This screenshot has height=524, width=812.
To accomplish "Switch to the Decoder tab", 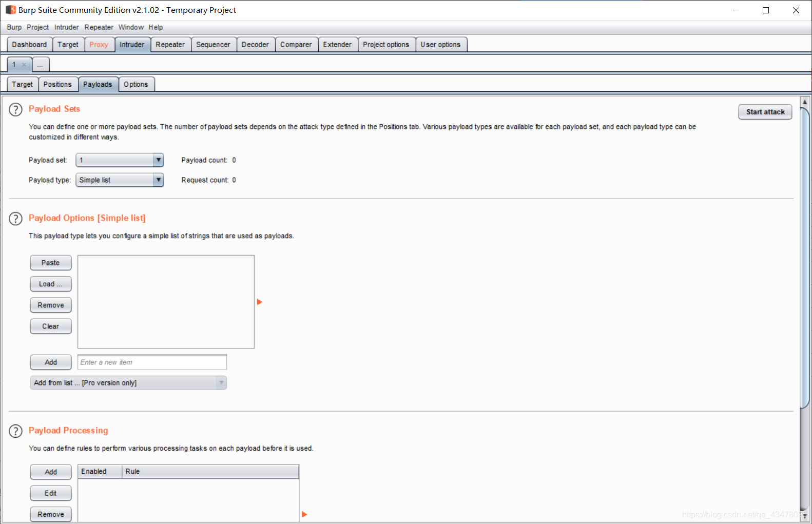I will 256,45.
